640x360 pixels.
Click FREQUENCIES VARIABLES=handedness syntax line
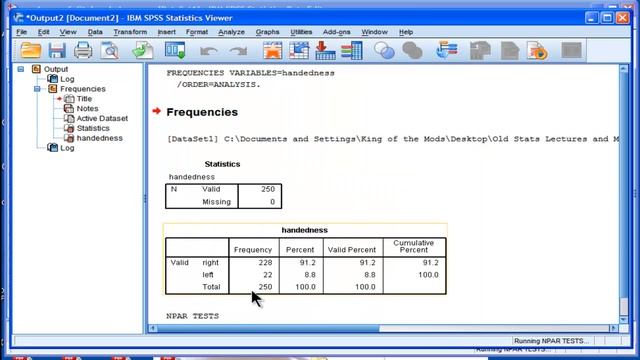click(250, 73)
